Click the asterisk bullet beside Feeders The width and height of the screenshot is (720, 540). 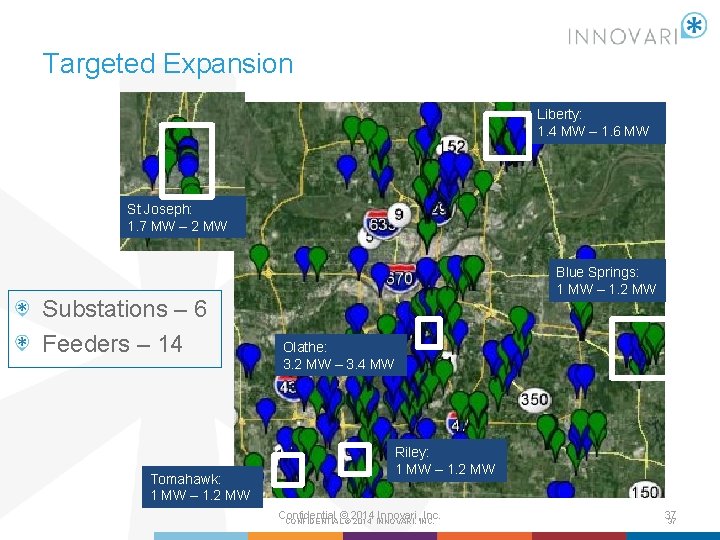coord(22,343)
